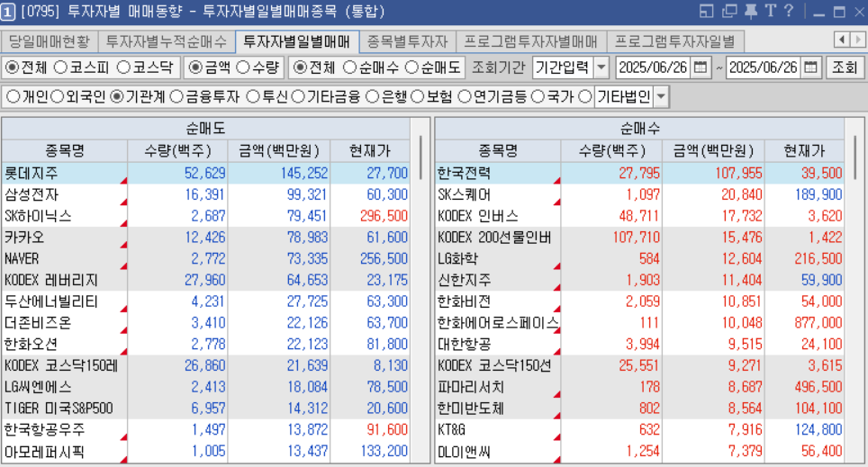
Task: Select 전체 market radio button
Action: click(12, 67)
